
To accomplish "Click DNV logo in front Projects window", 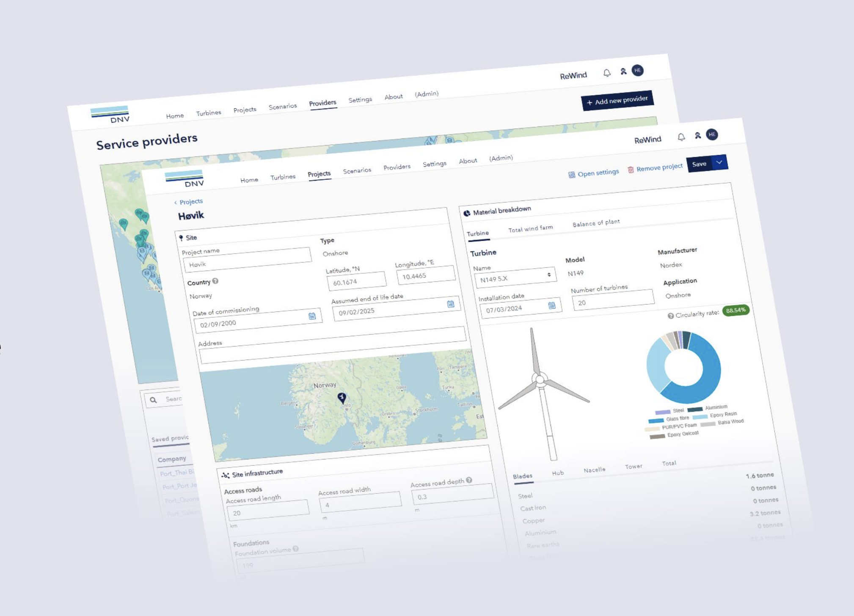I will coord(185,178).
